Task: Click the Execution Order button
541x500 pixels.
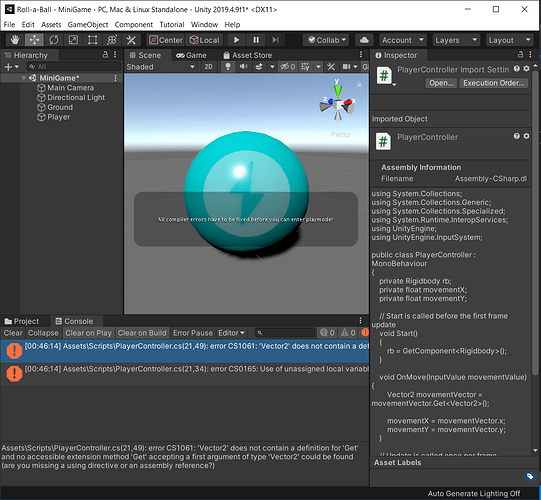Action: coord(494,83)
